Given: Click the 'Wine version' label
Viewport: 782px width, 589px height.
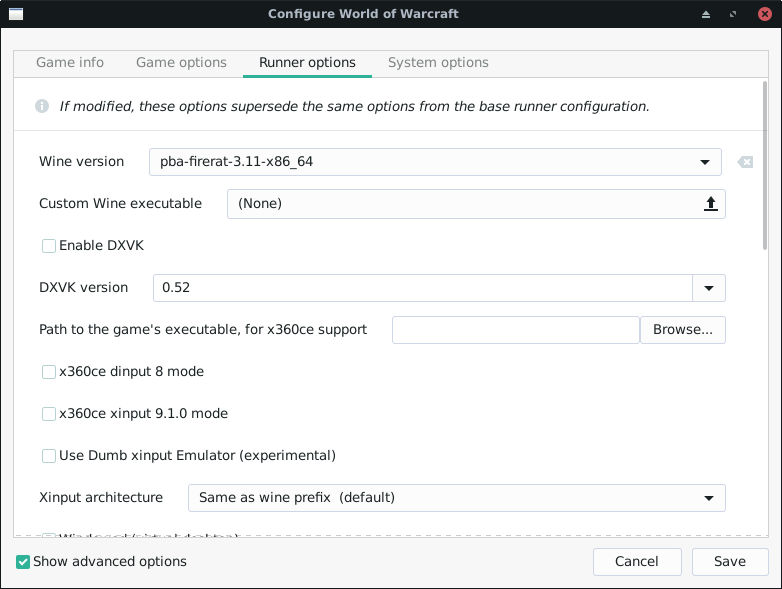Looking at the screenshot, I should [82, 162].
